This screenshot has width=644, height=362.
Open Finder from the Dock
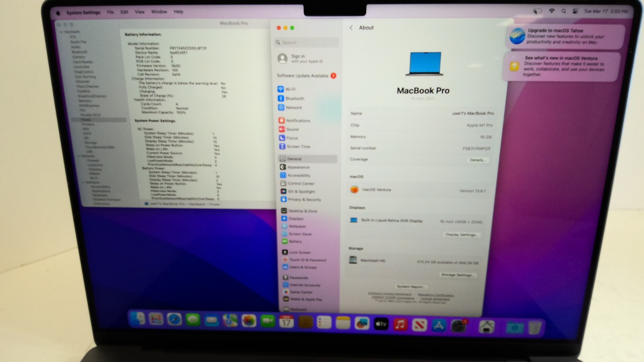click(138, 319)
